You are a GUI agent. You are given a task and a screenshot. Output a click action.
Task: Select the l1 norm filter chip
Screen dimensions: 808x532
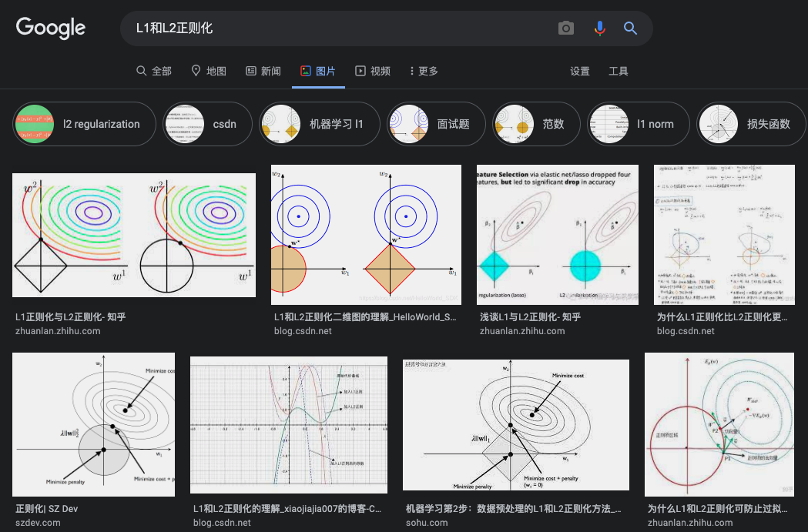coord(639,124)
